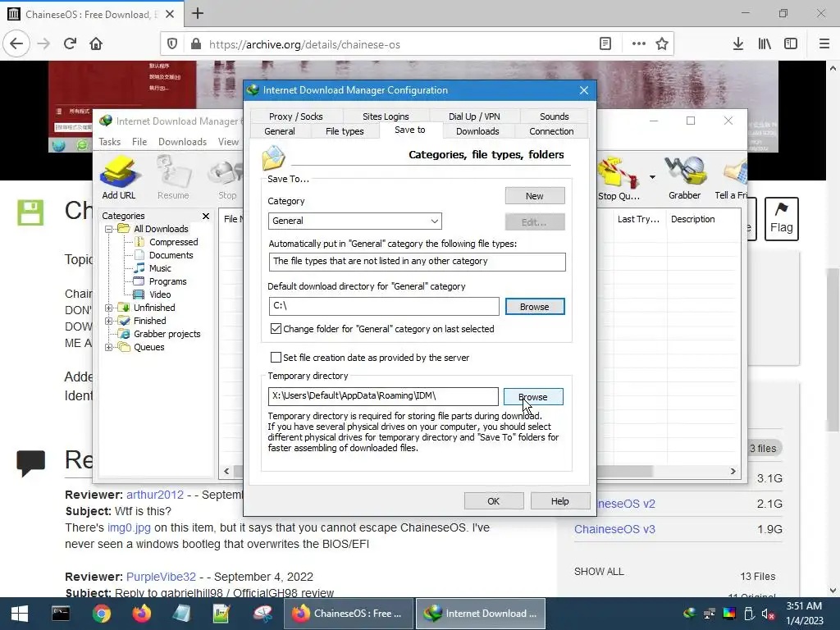The width and height of the screenshot is (840, 630).
Task: Open the Category dropdown showing General
Action: click(354, 221)
